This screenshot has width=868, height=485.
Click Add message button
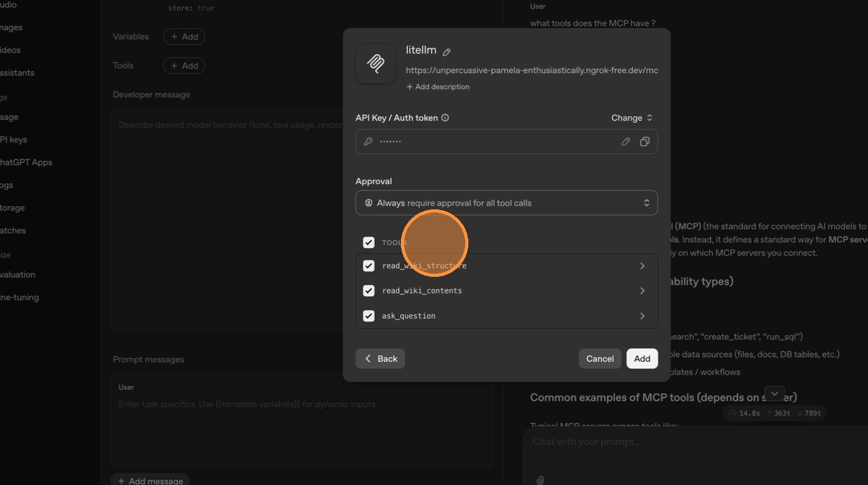click(150, 481)
